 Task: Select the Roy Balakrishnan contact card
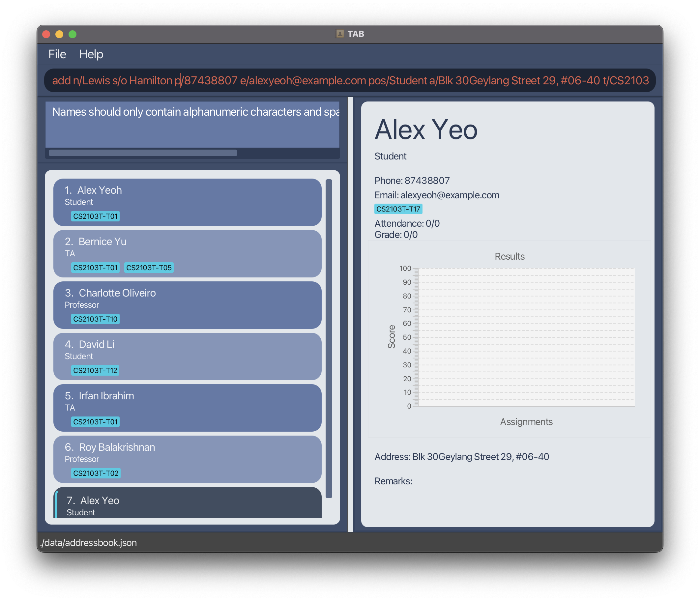[187, 459]
